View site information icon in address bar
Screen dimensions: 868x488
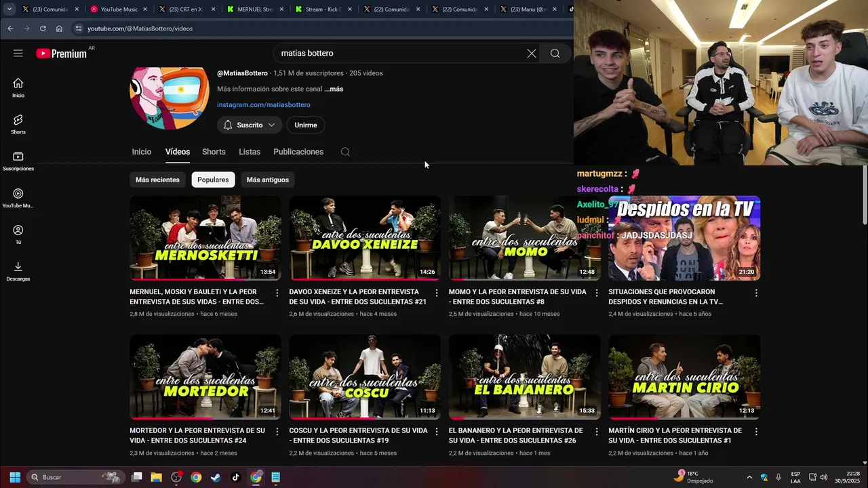point(79,28)
